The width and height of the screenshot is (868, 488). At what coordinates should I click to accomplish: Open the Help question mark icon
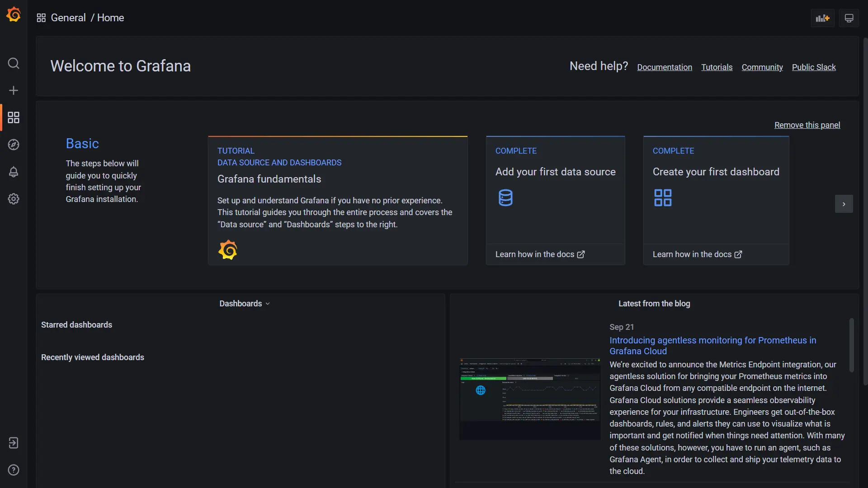tap(14, 470)
